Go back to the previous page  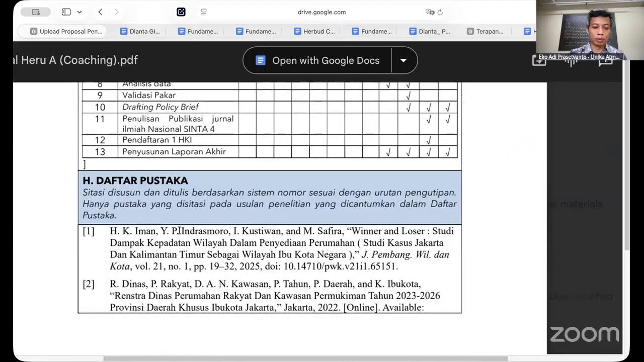click(100, 12)
